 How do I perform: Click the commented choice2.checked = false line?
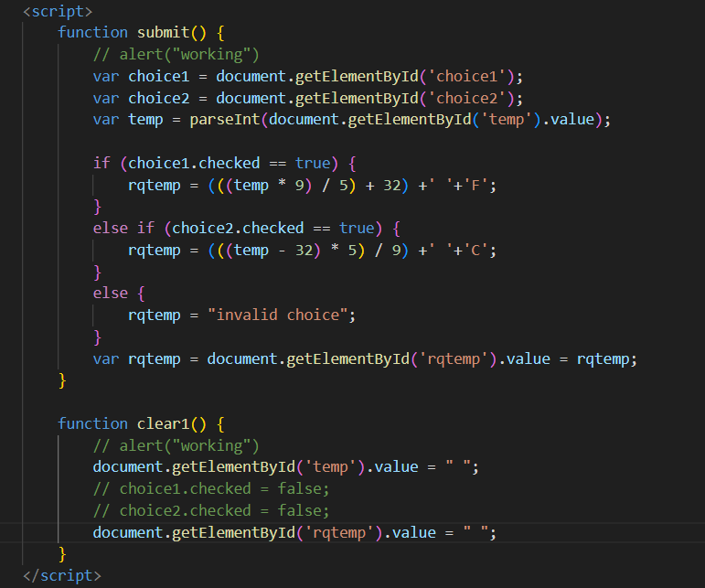click(211, 510)
